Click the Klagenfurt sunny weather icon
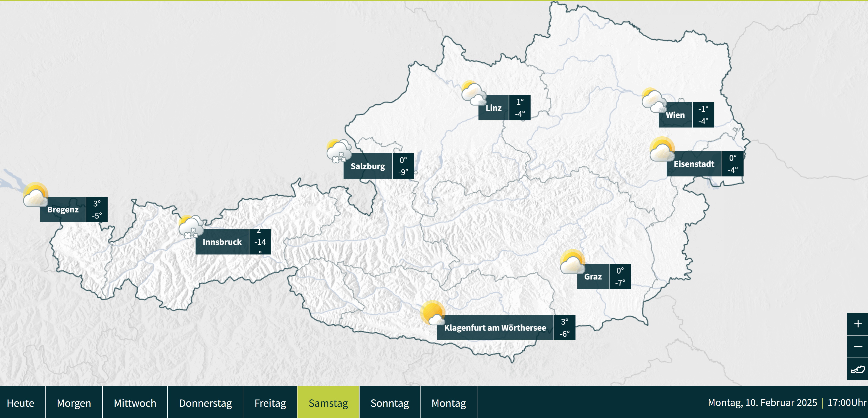Image resolution: width=868 pixels, height=418 pixels. pos(433,313)
